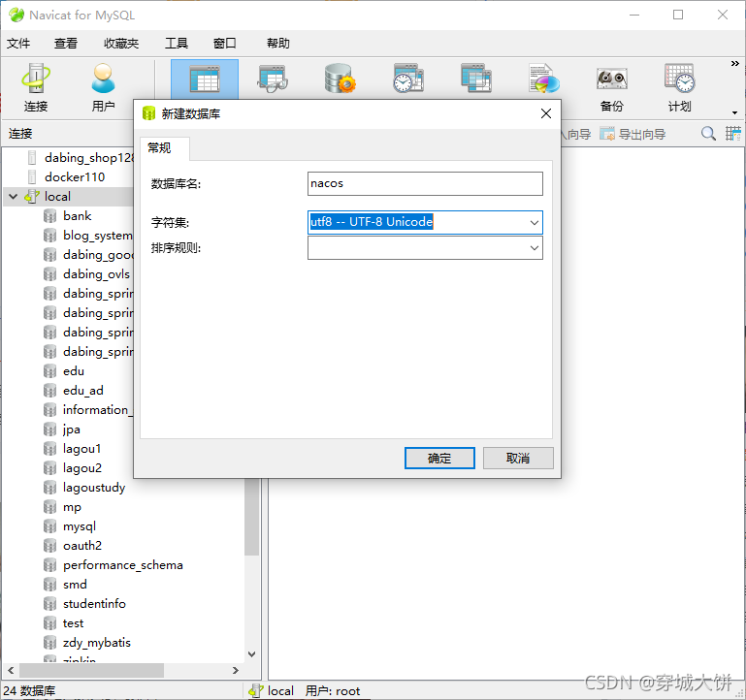
Task: Confirm with the 确定 button
Action: [439, 458]
